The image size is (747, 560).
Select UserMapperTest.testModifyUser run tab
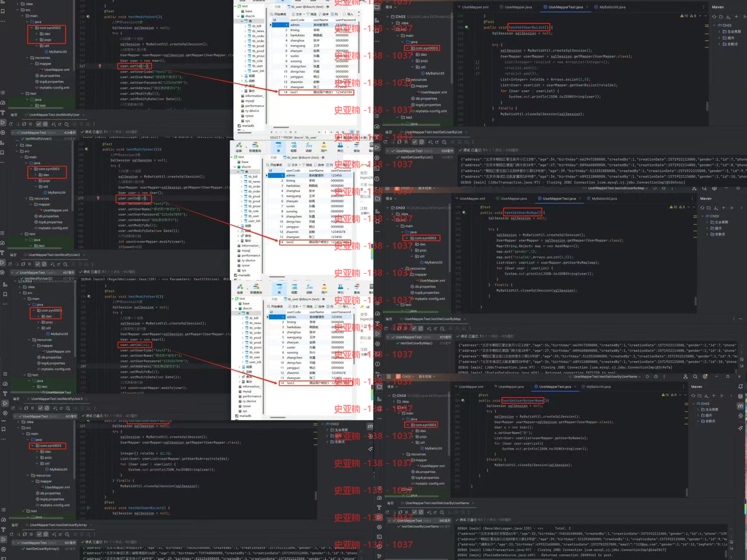[54, 115]
